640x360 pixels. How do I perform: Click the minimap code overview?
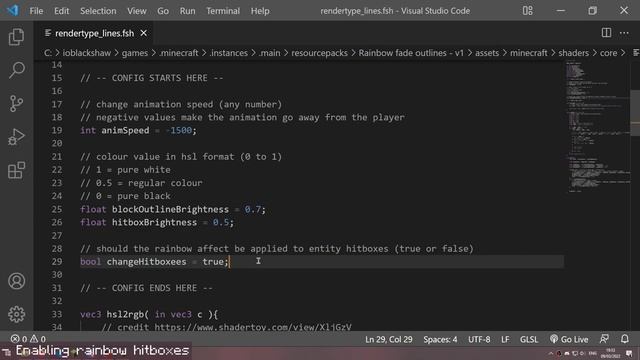597,127
